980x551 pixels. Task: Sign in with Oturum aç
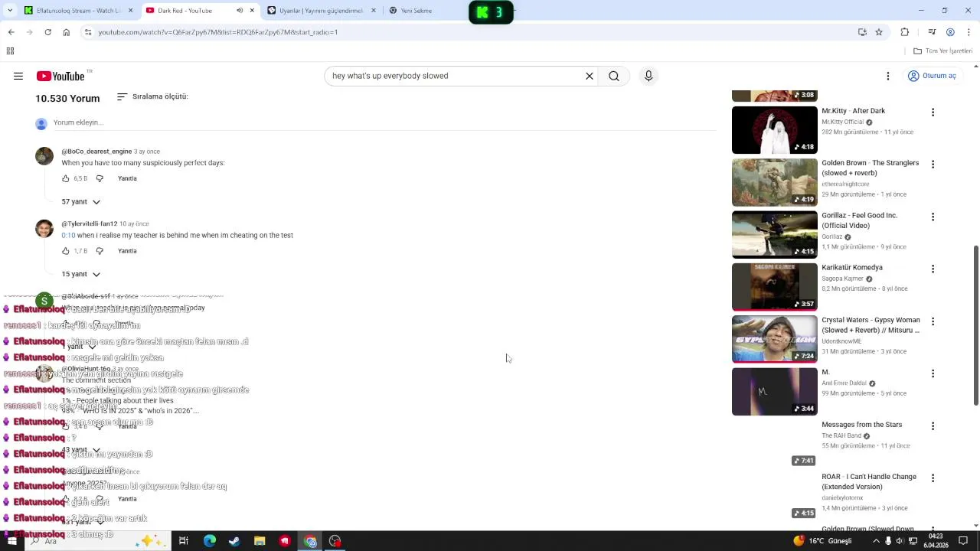click(932, 76)
